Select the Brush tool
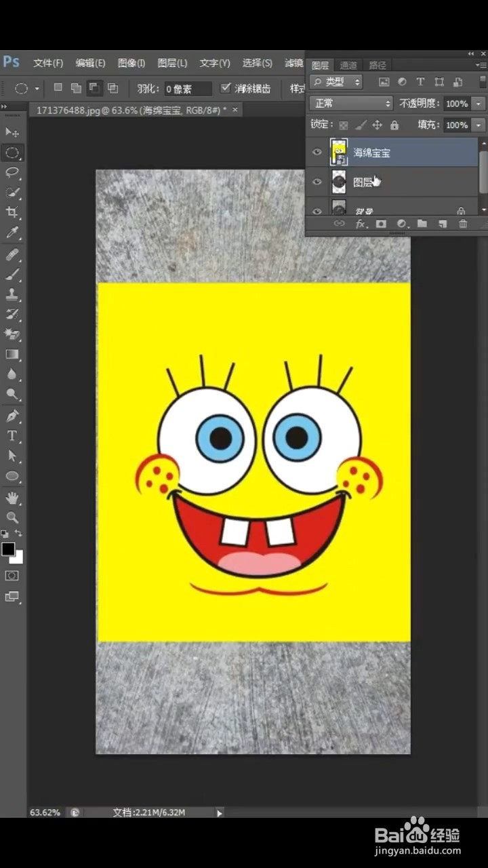Screen dimensions: 488x868 click(12, 275)
